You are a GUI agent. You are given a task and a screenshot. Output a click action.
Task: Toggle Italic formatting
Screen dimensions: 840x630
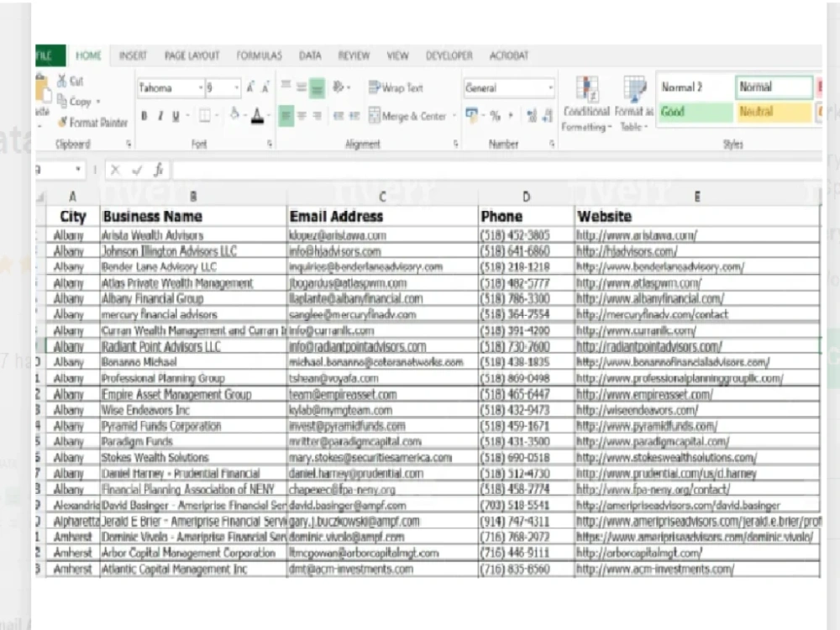(x=160, y=116)
